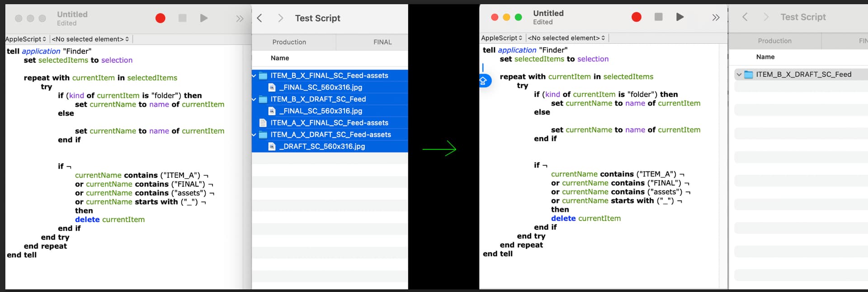Viewport: 868px width, 292px height.
Task: Sort by the Name column header in the left Finder
Action: (x=280, y=58)
